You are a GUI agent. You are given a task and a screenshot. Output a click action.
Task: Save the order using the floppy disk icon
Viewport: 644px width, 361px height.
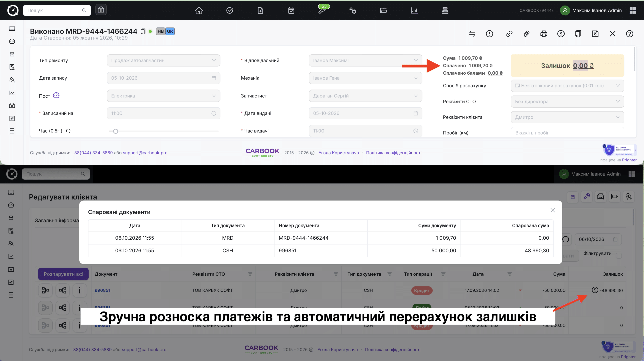pyautogui.click(x=595, y=34)
